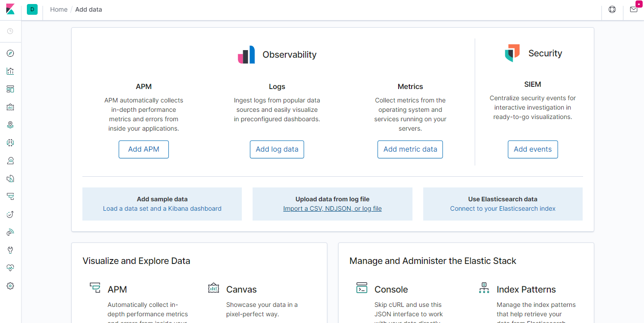Click the APM heading under Observability
The height and width of the screenshot is (323, 644).
click(144, 87)
